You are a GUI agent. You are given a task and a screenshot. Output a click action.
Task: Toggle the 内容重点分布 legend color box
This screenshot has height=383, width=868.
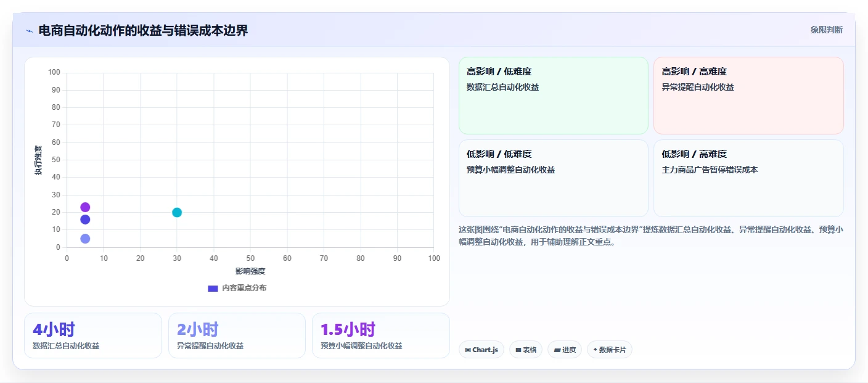tap(213, 288)
